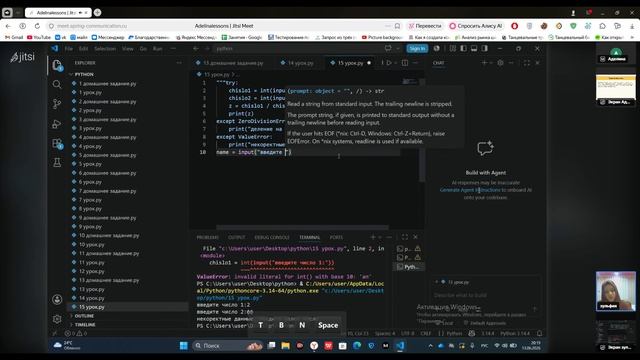Switch to the Problems panel tab
This screenshot has width=640, height=360.
pyautogui.click(x=207, y=237)
